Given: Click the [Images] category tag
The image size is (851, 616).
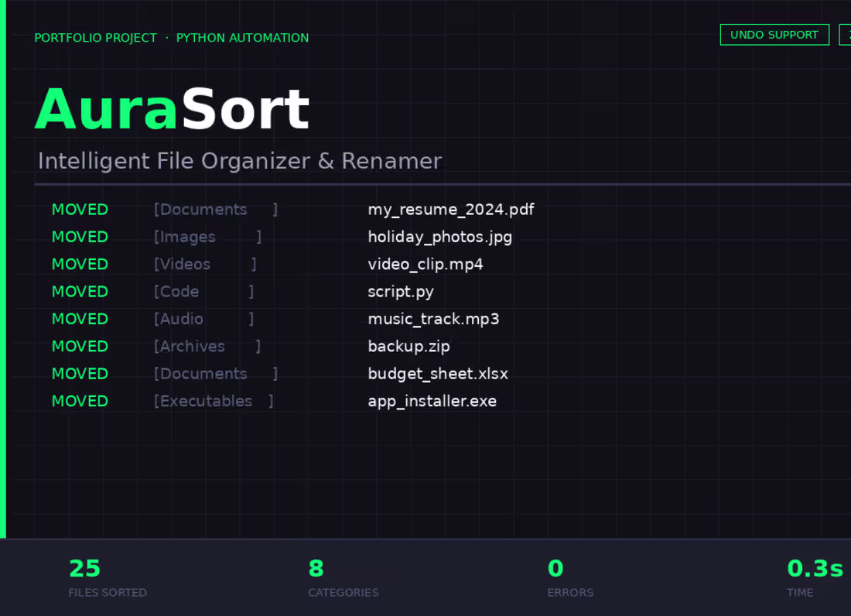Looking at the screenshot, I should click(207, 237).
